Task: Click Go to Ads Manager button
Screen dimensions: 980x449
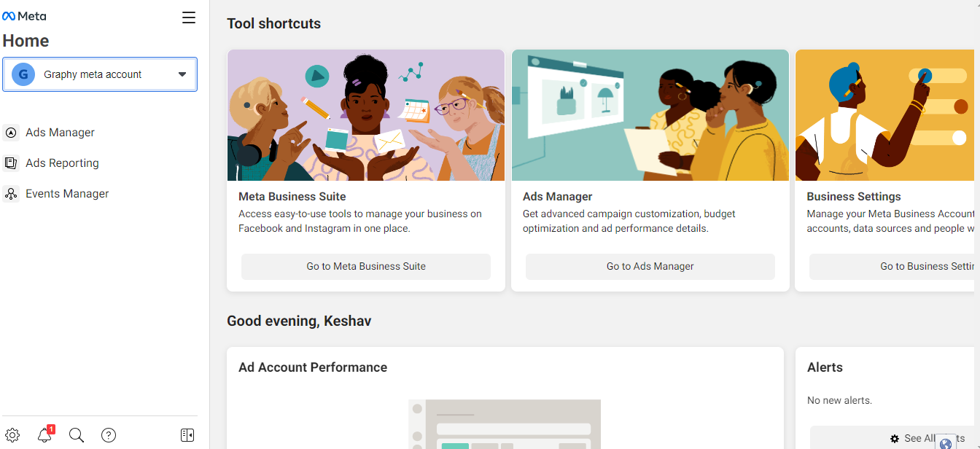Action: pyautogui.click(x=650, y=267)
